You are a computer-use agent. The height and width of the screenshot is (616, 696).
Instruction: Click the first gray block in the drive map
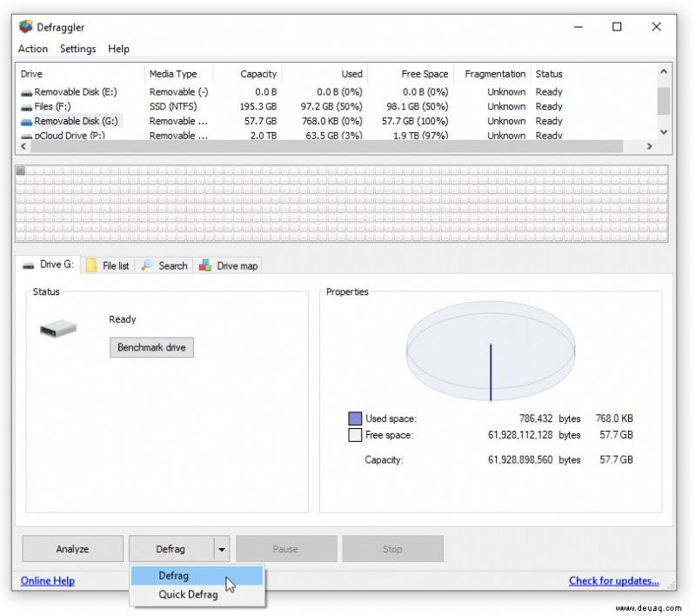(x=20, y=171)
